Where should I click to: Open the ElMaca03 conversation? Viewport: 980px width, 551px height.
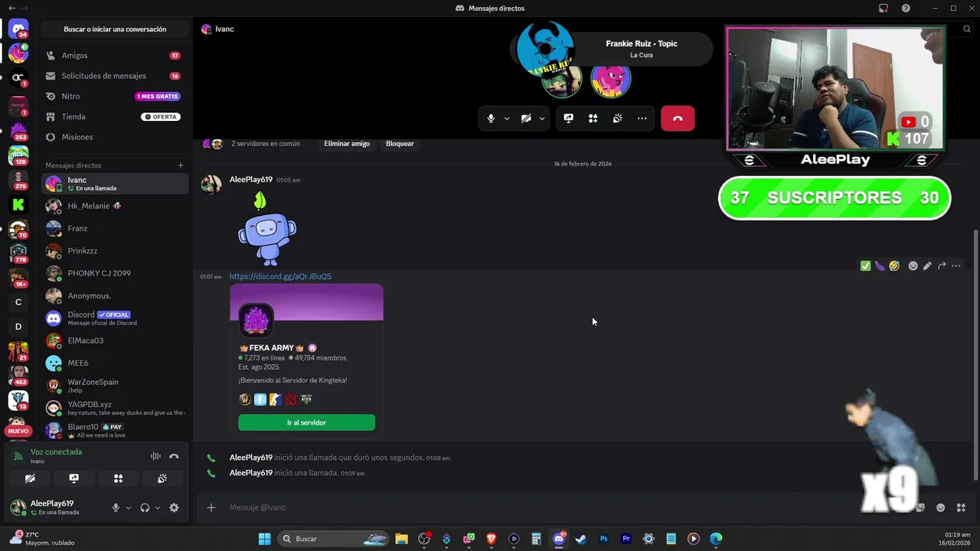pos(115,341)
